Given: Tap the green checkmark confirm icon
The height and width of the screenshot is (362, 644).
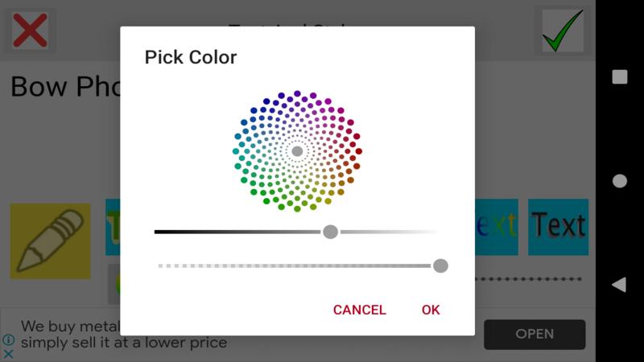Looking at the screenshot, I should [562, 31].
